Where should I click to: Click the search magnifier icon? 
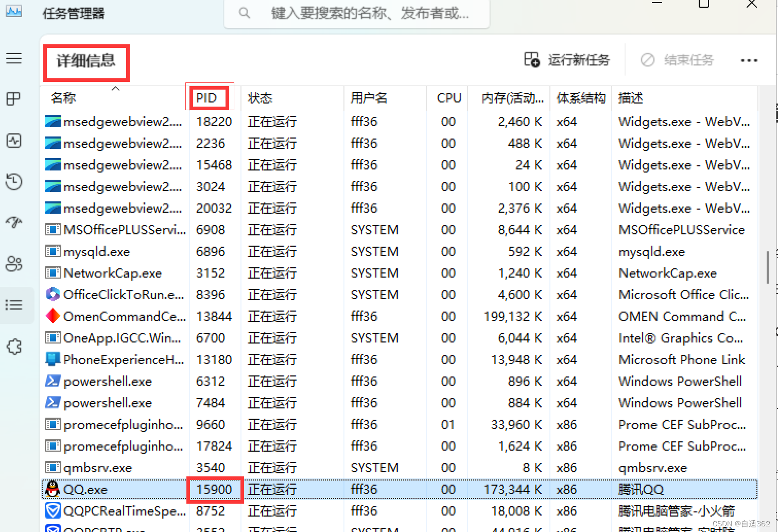coord(245,13)
